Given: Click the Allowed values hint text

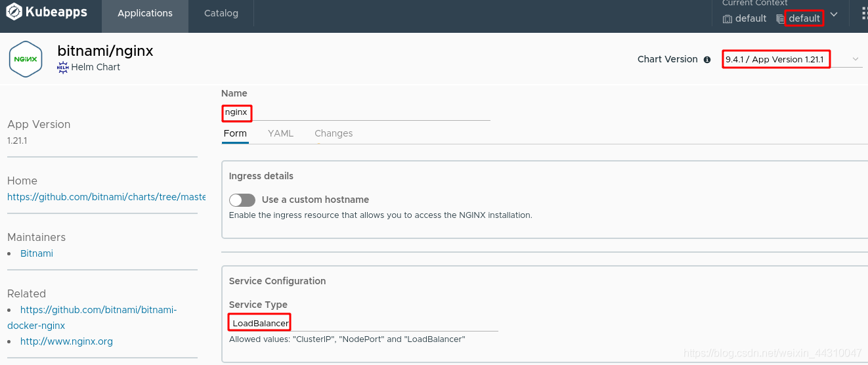Looking at the screenshot, I should [347, 339].
